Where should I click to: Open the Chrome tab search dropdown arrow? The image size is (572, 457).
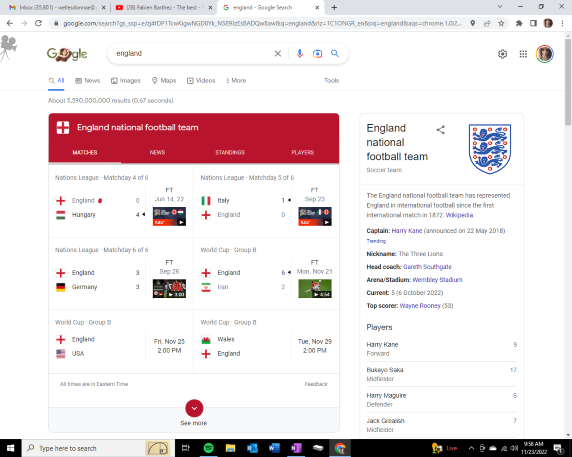click(x=500, y=7)
